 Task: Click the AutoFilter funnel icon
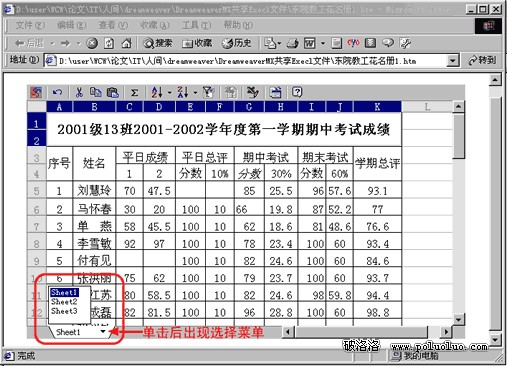coord(209,92)
